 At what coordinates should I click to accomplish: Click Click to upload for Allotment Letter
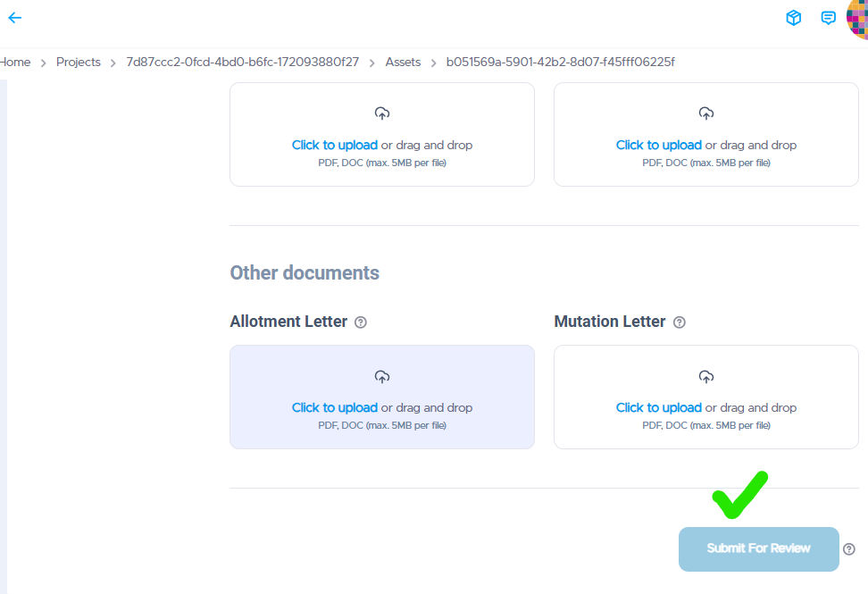click(x=334, y=407)
